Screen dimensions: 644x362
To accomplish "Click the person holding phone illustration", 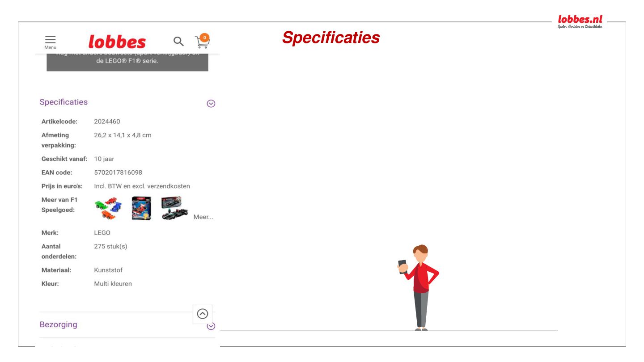I will (x=419, y=287).
